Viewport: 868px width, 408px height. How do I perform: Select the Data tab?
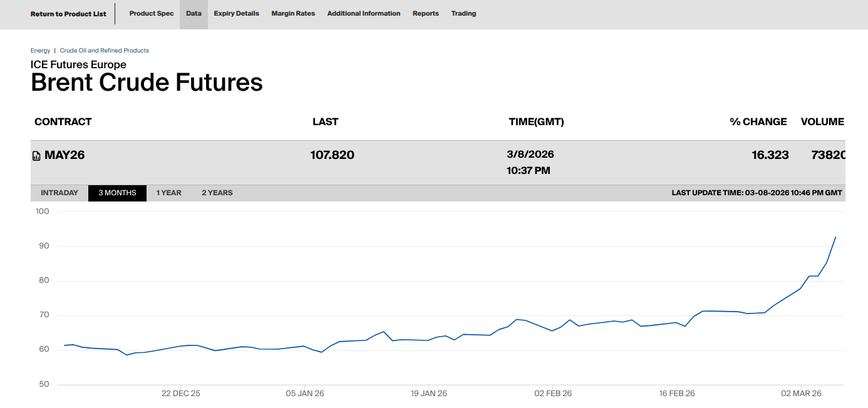(194, 14)
